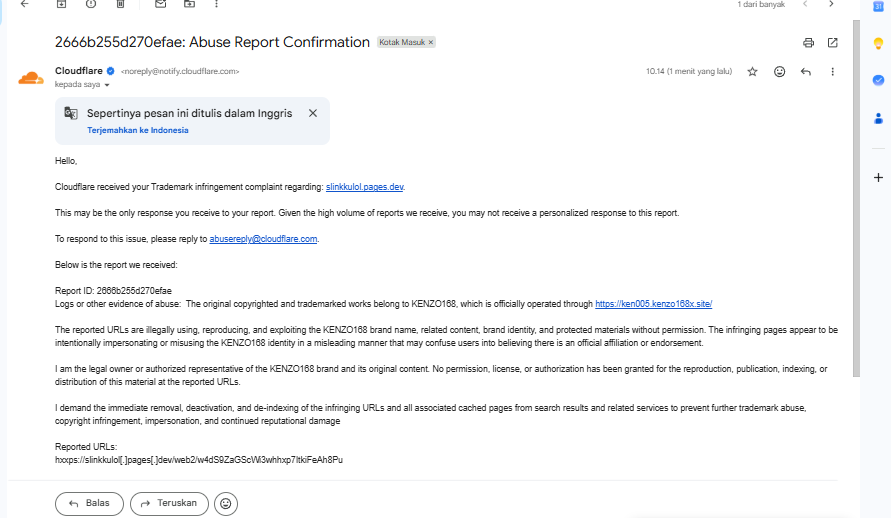Click the Cloudflare sender name

click(x=78, y=71)
